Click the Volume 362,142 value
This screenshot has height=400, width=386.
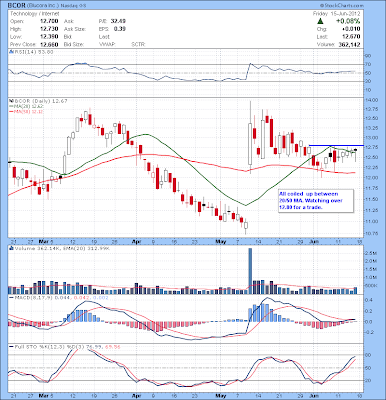pyautogui.click(x=348, y=44)
